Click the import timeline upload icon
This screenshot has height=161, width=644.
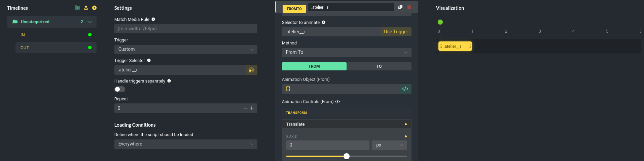[86, 8]
